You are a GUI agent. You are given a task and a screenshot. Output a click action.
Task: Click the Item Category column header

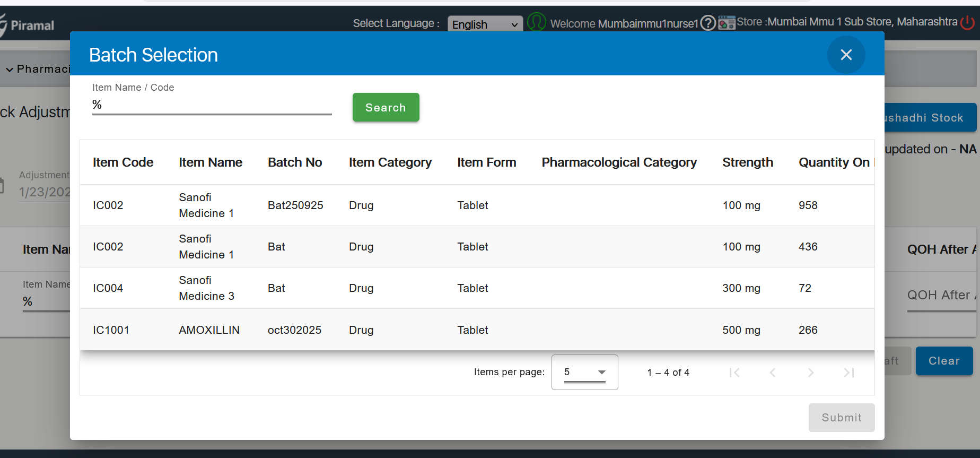390,162
